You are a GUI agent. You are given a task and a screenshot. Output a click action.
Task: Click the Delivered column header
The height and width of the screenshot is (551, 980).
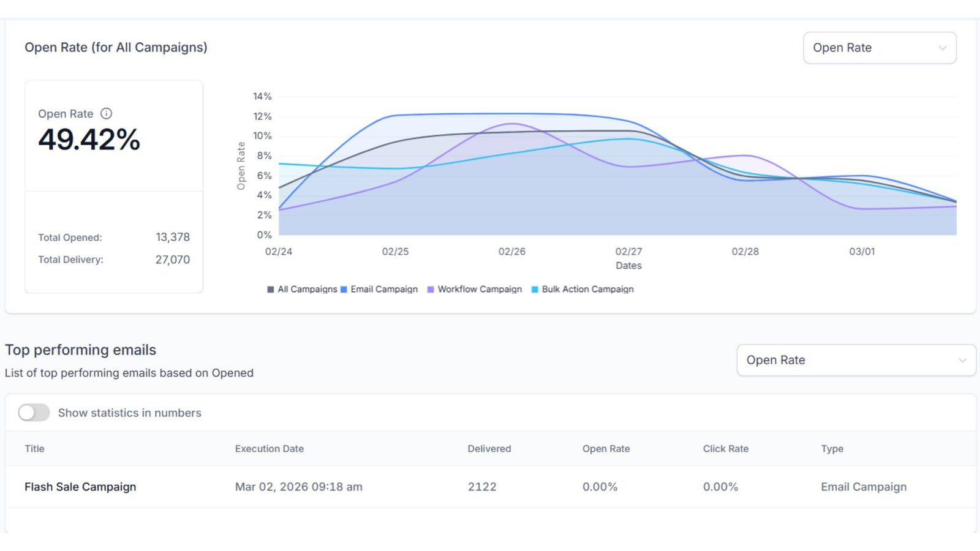(x=489, y=449)
